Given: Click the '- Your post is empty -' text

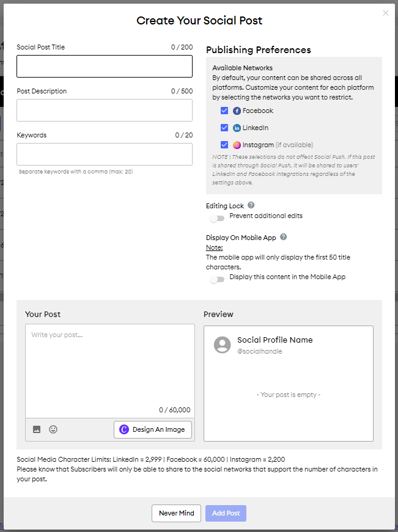Looking at the screenshot, I should click(289, 395).
